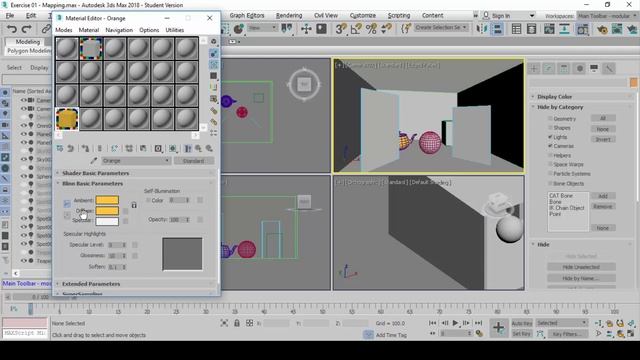This screenshot has height=360, width=640.
Task: Enable the Self-Illumination Color checkbox
Action: tap(148, 200)
